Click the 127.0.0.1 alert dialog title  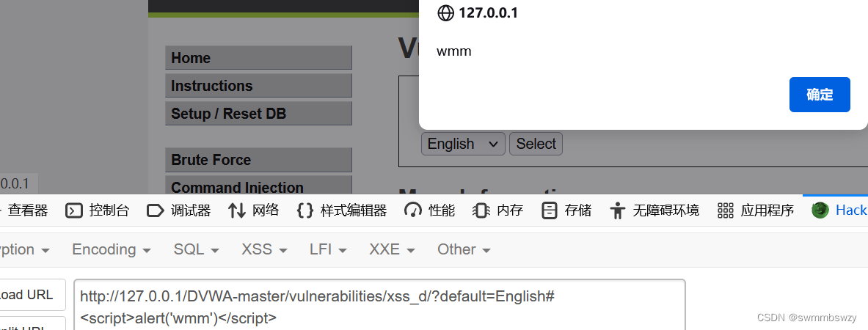pos(488,12)
